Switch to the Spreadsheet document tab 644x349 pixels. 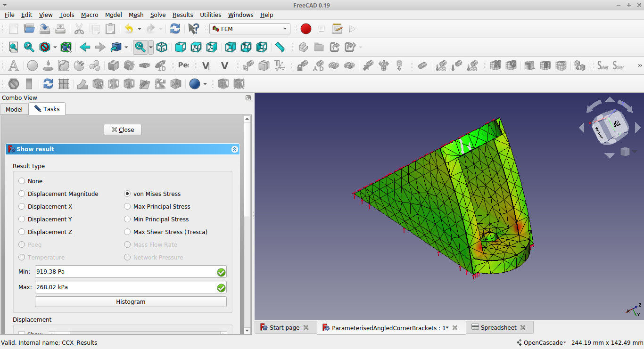coord(499,327)
